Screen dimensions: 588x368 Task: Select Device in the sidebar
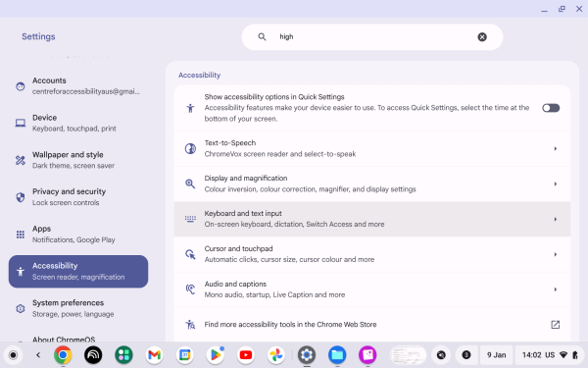78,123
